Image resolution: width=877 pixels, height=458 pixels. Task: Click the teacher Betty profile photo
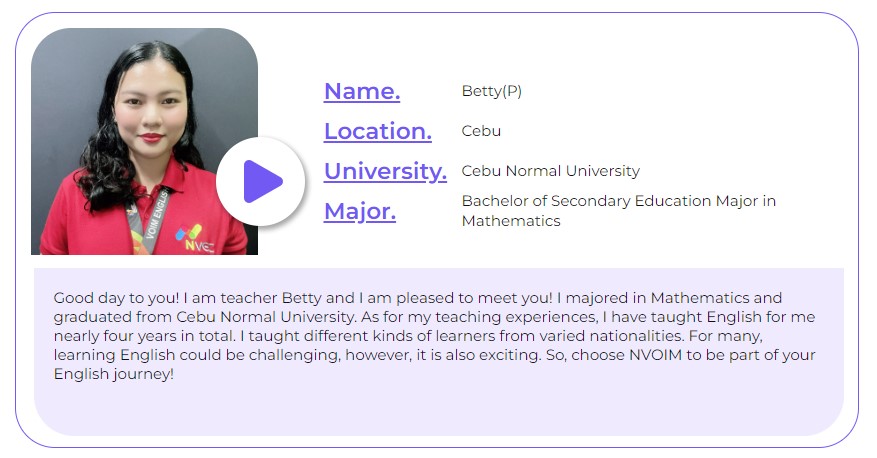(144, 141)
